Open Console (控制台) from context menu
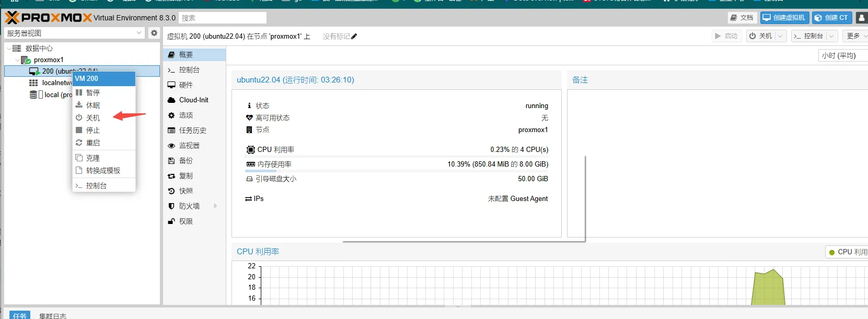 click(x=103, y=185)
